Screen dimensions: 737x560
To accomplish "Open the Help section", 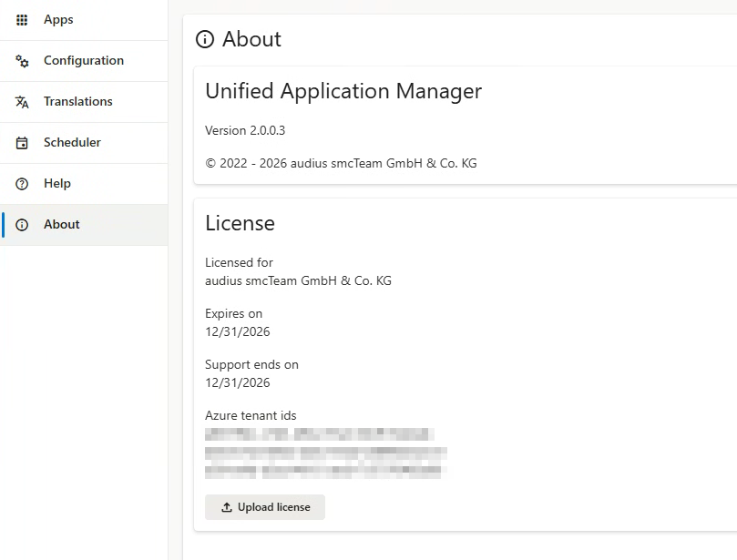I will click(84, 184).
